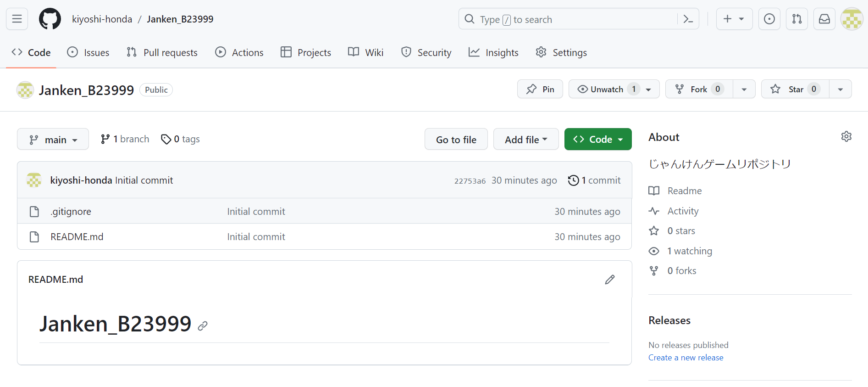Viewport: 868px width, 387px height.
Task: Click Create a new release link
Action: (686, 358)
